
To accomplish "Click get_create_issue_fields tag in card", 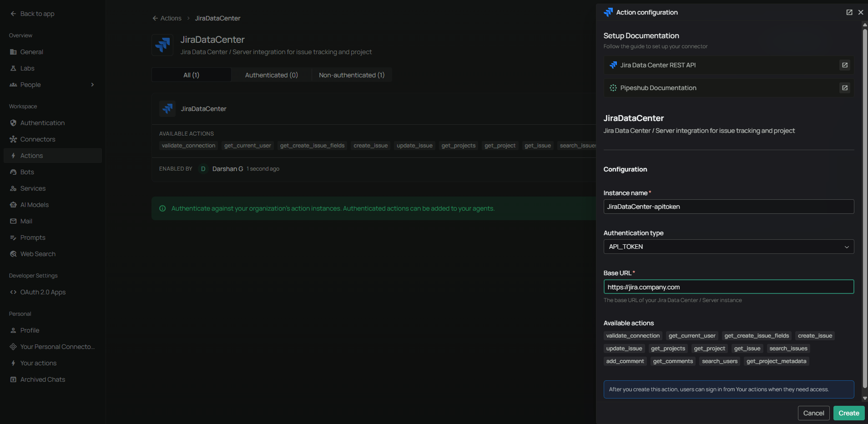I will pyautogui.click(x=312, y=146).
